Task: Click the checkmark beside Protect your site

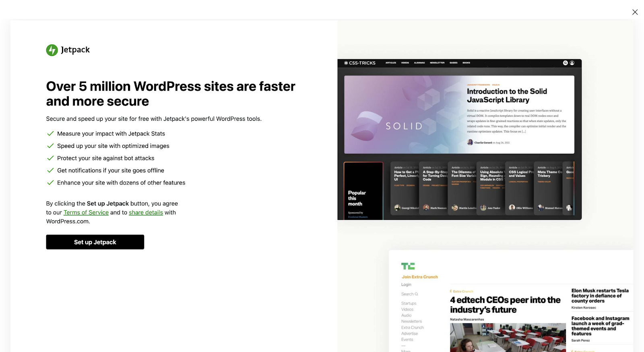Action: (50, 158)
